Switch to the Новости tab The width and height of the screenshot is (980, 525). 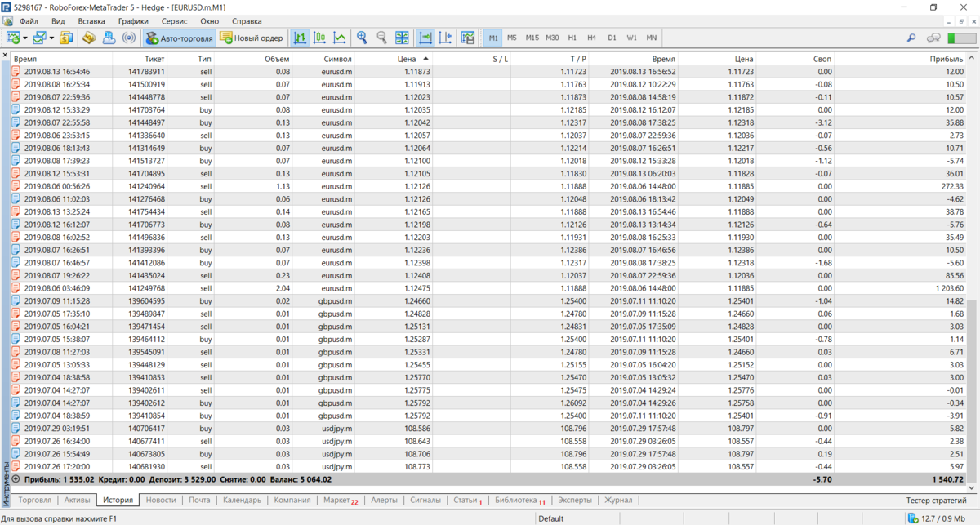(x=161, y=500)
